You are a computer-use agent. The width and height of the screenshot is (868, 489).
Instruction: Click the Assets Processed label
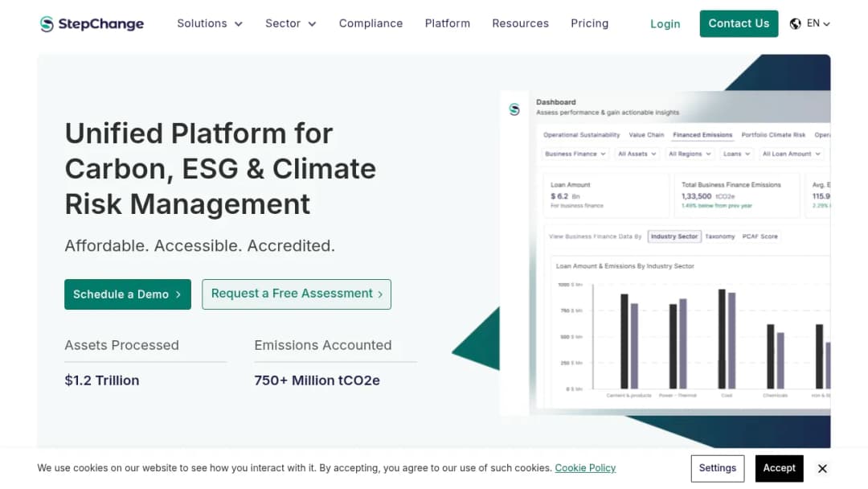point(122,345)
